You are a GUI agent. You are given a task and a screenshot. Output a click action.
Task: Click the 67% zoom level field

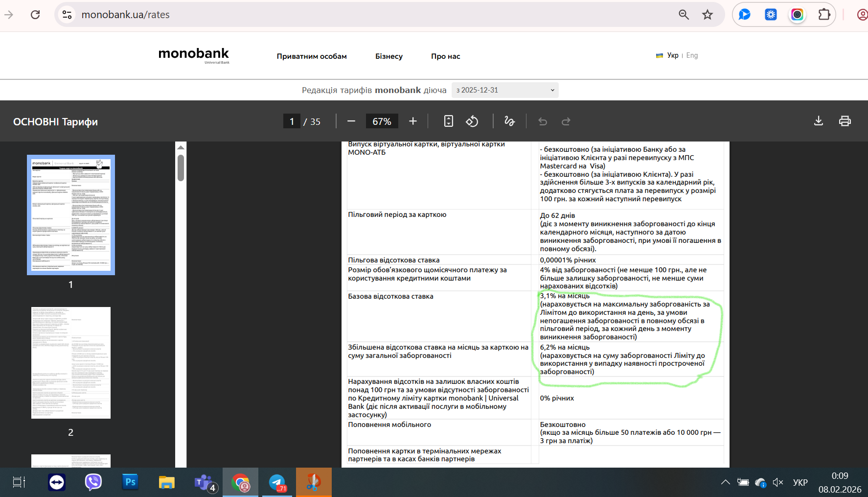(x=382, y=121)
